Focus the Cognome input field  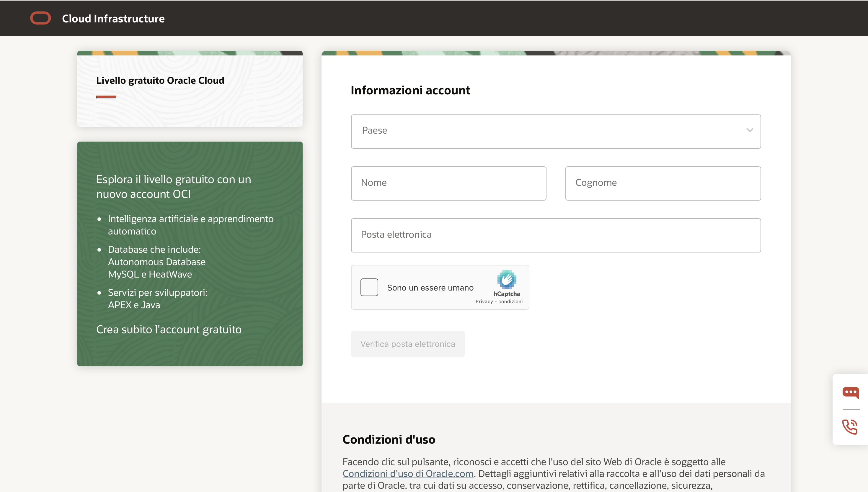point(663,183)
